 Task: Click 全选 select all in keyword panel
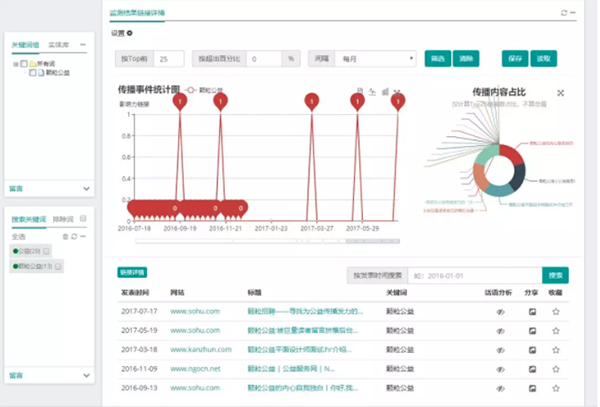[18, 237]
